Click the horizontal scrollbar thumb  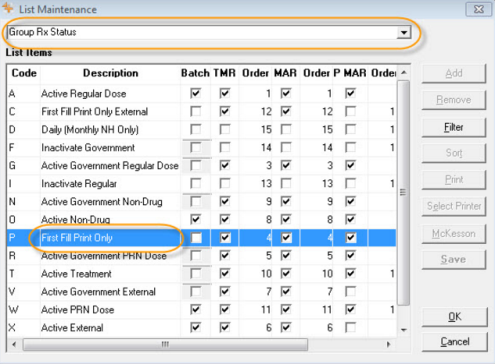click(165, 344)
